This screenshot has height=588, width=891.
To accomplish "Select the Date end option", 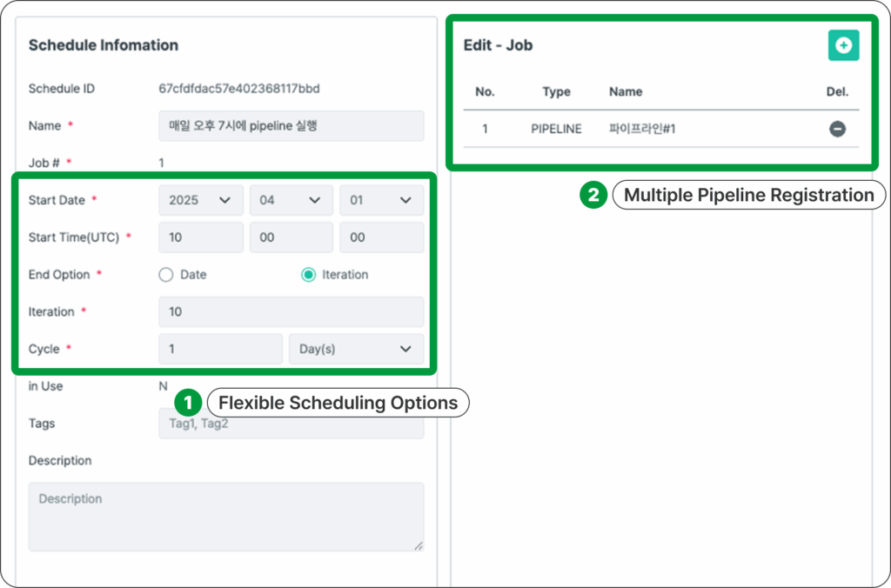I will tap(167, 275).
